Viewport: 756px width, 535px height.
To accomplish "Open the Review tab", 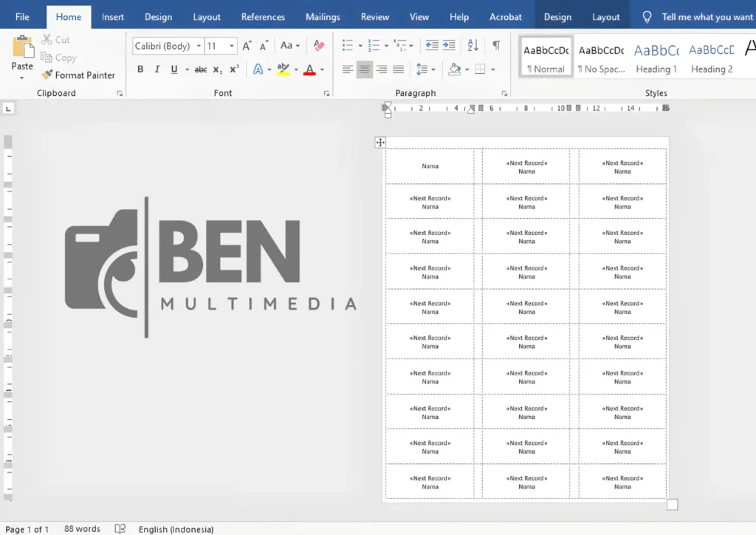I will pyautogui.click(x=374, y=16).
